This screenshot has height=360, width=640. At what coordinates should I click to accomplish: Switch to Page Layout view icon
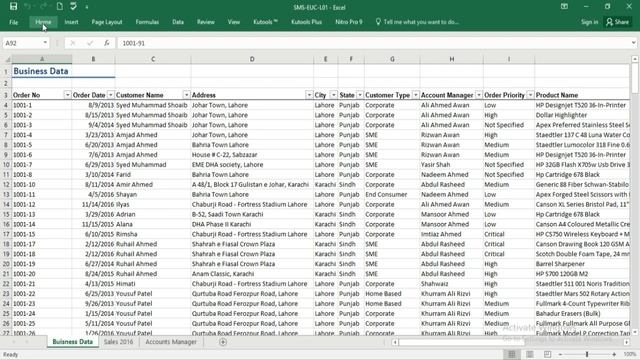530,354
